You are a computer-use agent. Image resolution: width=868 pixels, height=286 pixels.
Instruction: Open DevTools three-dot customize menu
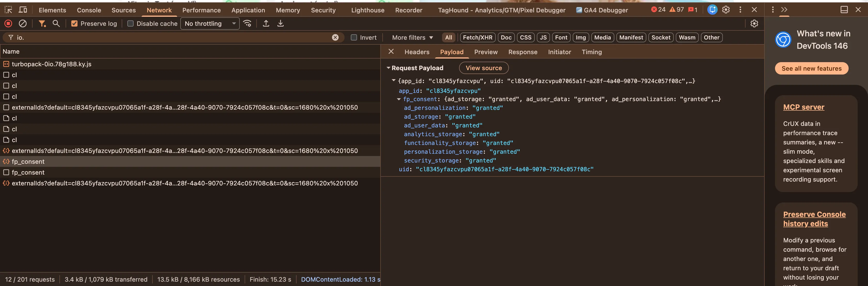[x=740, y=10]
